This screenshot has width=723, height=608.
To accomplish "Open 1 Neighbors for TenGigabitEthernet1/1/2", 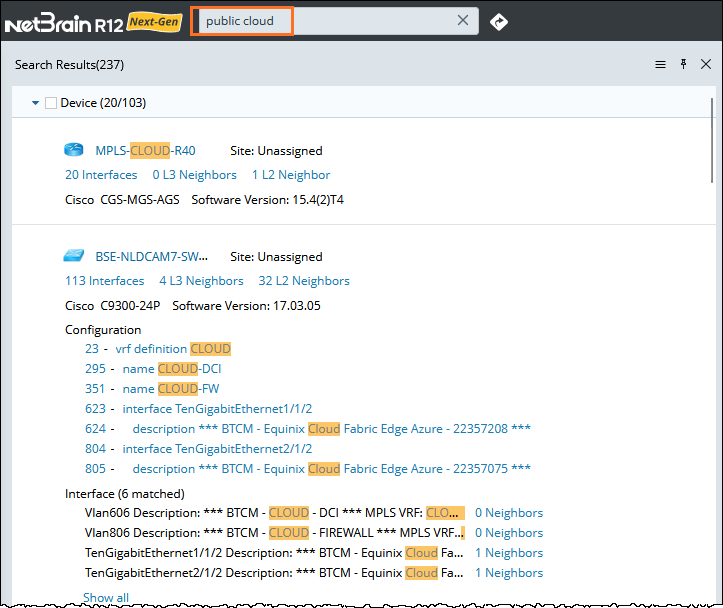I will (509, 553).
